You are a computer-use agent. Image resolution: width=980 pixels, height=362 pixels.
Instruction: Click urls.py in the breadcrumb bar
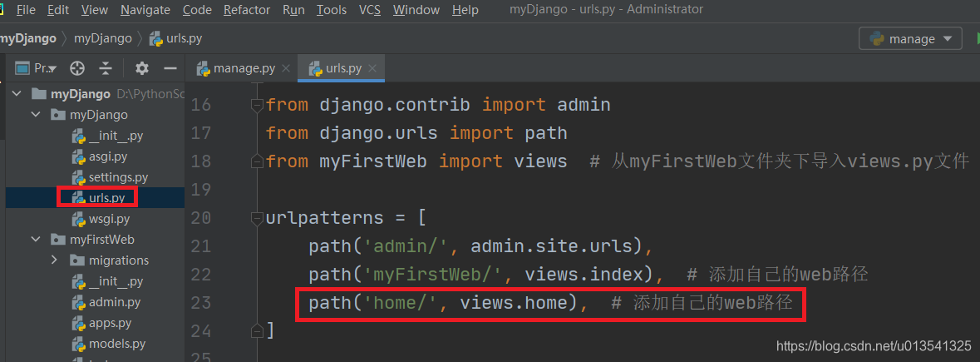pyautogui.click(x=175, y=39)
